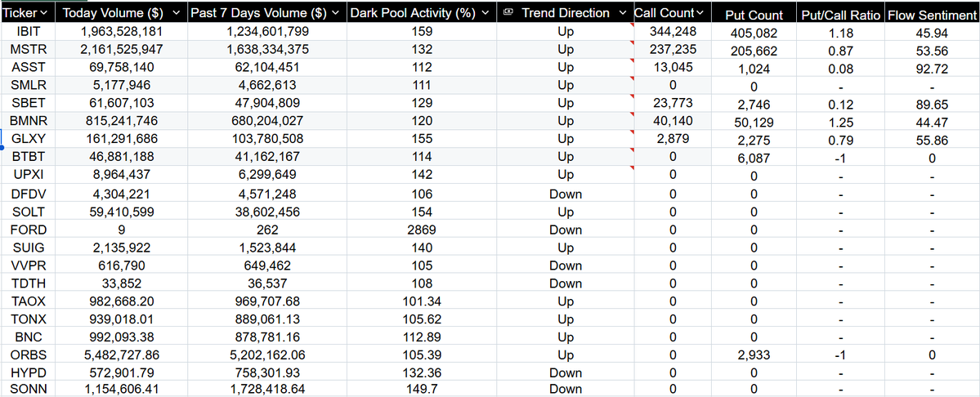Image resolution: width=980 pixels, height=397 pixels.
Task: Click the call count 237,235 for MSTR
Action: coord(673,49)
